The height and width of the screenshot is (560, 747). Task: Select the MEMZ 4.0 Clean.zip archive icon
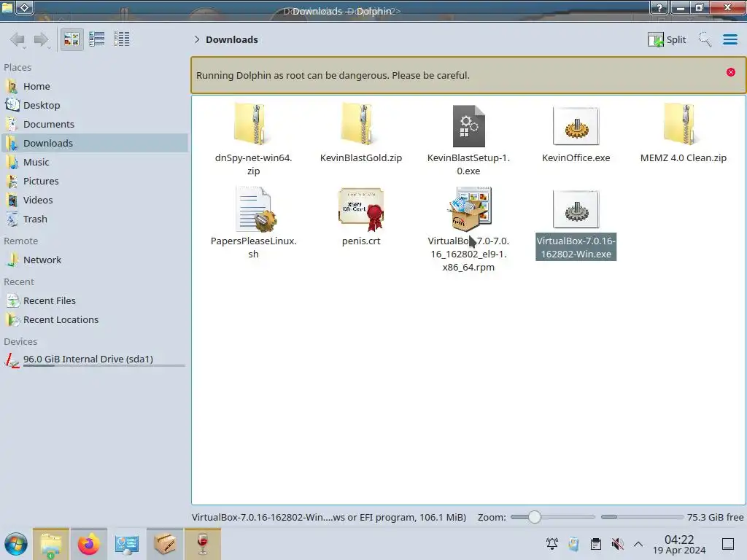click(x=683, y=125)
